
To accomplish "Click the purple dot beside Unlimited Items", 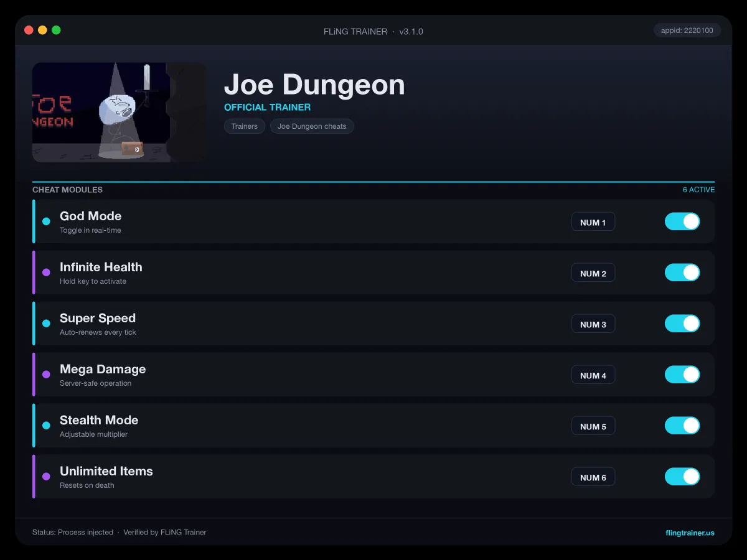I will (46, 477).
